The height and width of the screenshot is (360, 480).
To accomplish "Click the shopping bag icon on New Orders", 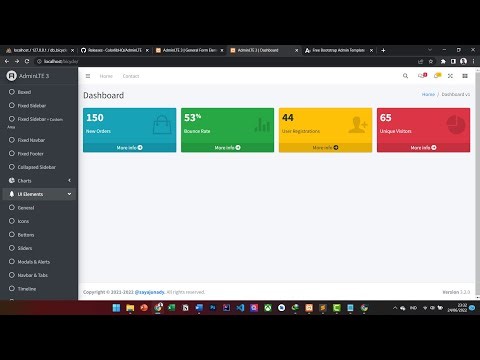I will pyautogui.click(x=162, y=125).
